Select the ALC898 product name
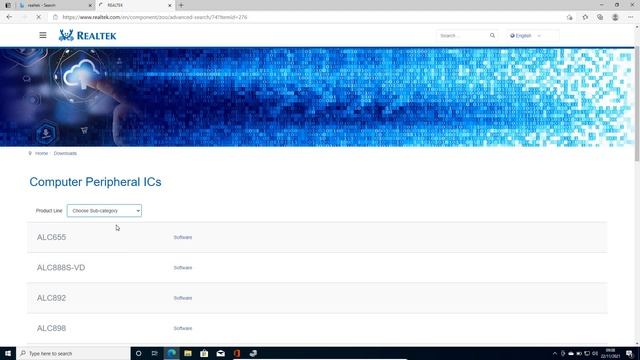This screenshot has width=640, height=360. click(x=51, y=328)
